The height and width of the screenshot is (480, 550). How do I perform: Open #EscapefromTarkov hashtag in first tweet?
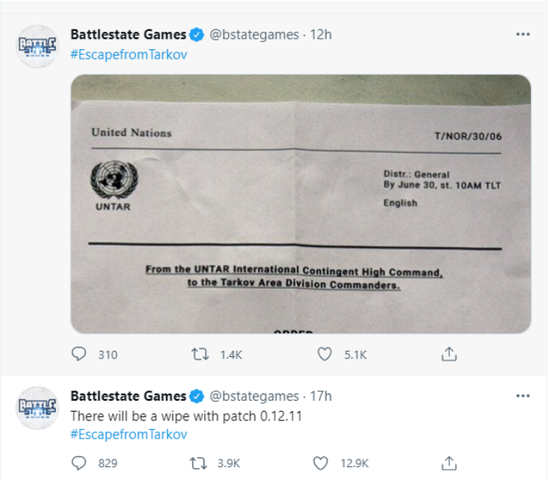[129, 54]
